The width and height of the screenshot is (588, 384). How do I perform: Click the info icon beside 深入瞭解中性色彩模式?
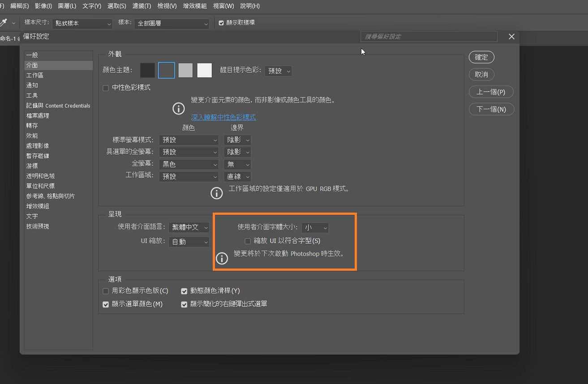[178, 108]
